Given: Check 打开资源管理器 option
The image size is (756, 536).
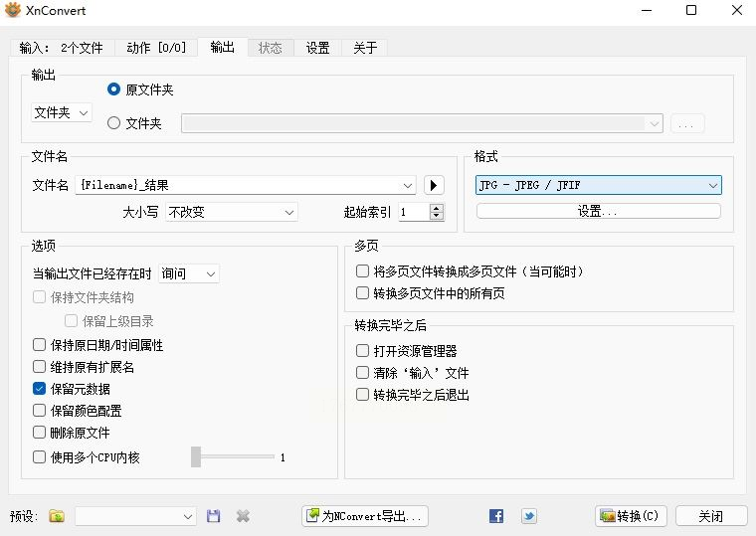Looking at the screenshot, I should tap(362, 350).
